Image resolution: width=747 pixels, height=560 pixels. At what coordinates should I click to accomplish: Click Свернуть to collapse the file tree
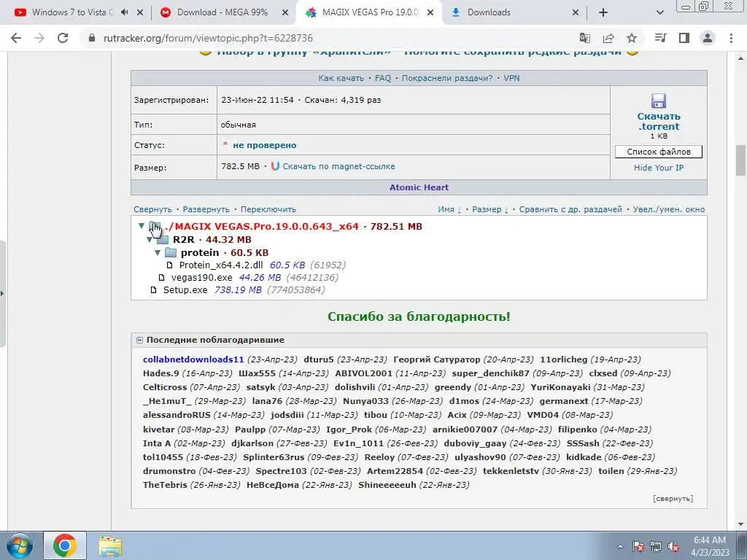pos(152,209)
